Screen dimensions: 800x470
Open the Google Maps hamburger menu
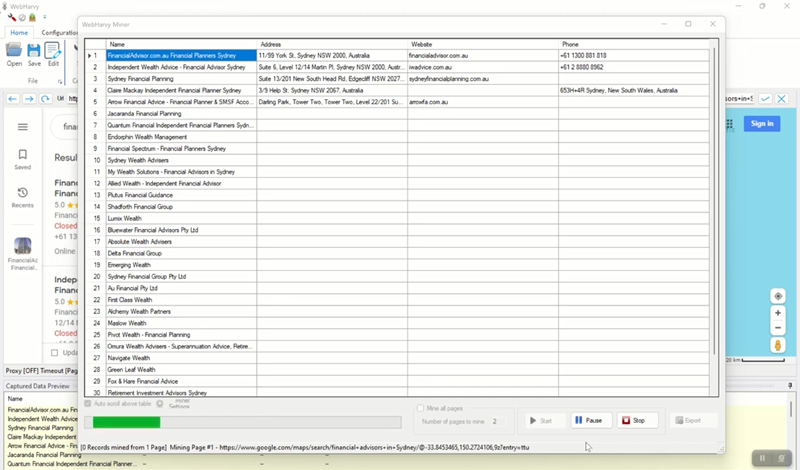[x=22, y=127]
